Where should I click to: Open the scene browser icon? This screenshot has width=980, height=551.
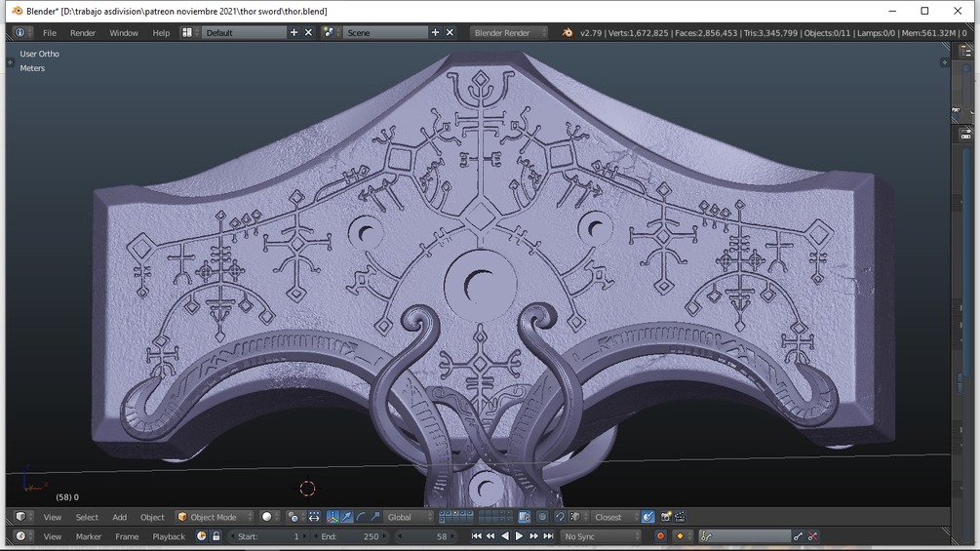pyautogui.click(x=331, y=32)
